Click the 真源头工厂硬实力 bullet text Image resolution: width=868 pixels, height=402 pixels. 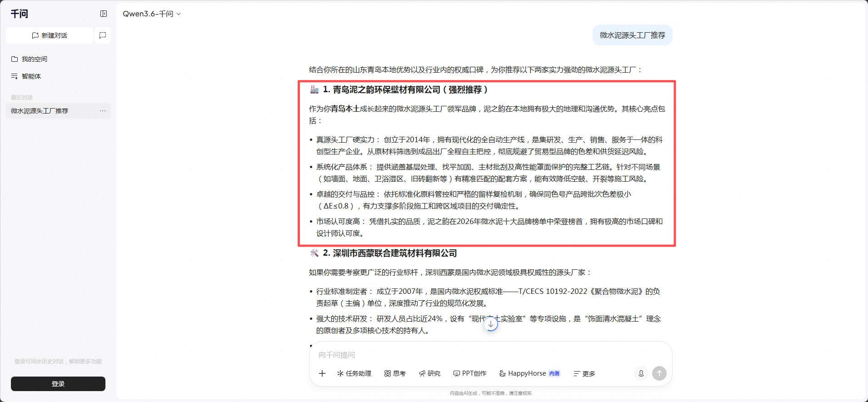pos(489,145)
